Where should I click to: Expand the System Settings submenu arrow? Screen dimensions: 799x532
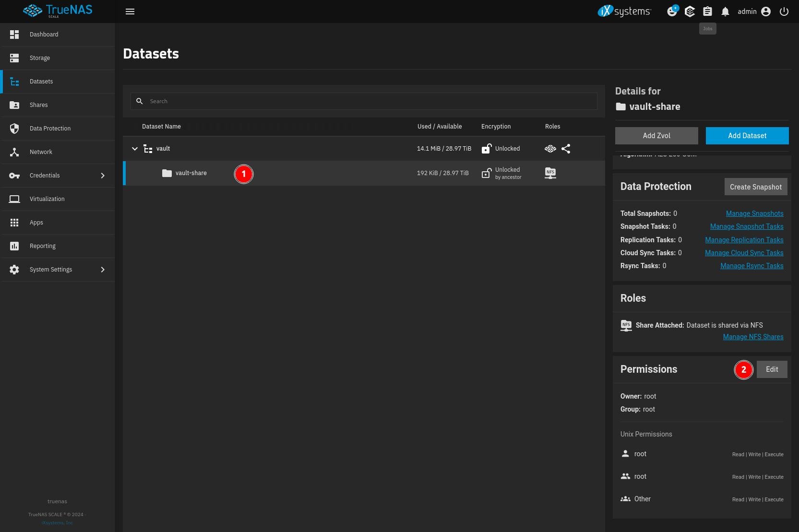[x=103, y=270]
